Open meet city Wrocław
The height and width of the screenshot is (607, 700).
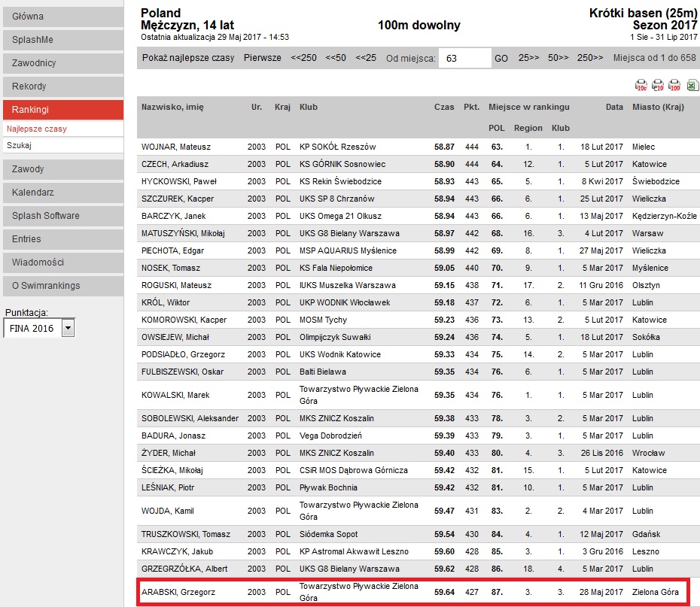click(x=648, y=453)
